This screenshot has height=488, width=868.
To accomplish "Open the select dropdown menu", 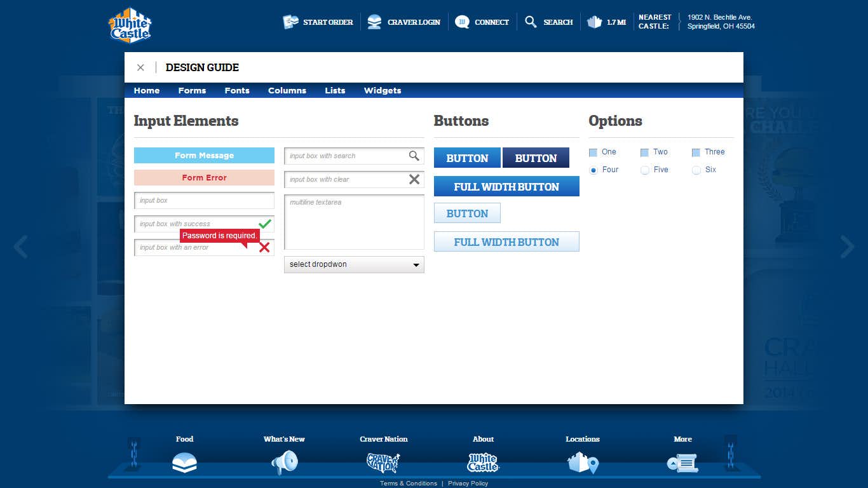I will pos(354,264).
